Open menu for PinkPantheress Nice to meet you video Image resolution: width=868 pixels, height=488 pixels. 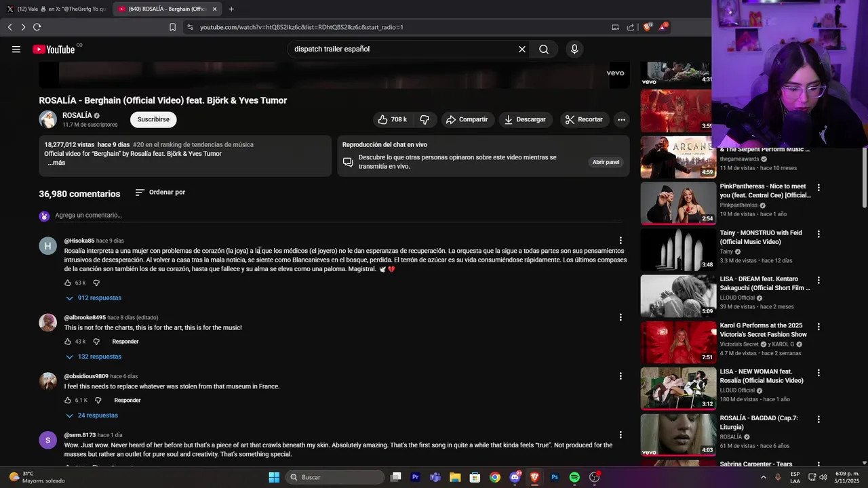coord(818,187)
